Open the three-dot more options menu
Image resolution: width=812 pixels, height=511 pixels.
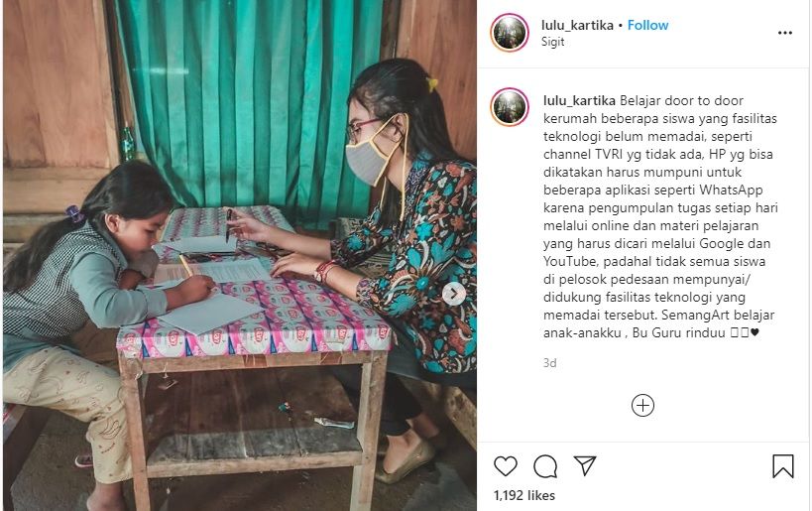click(785, 33)
